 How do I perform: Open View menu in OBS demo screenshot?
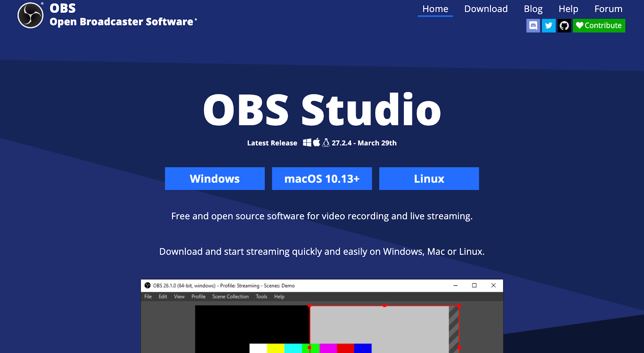click(179, 297)
